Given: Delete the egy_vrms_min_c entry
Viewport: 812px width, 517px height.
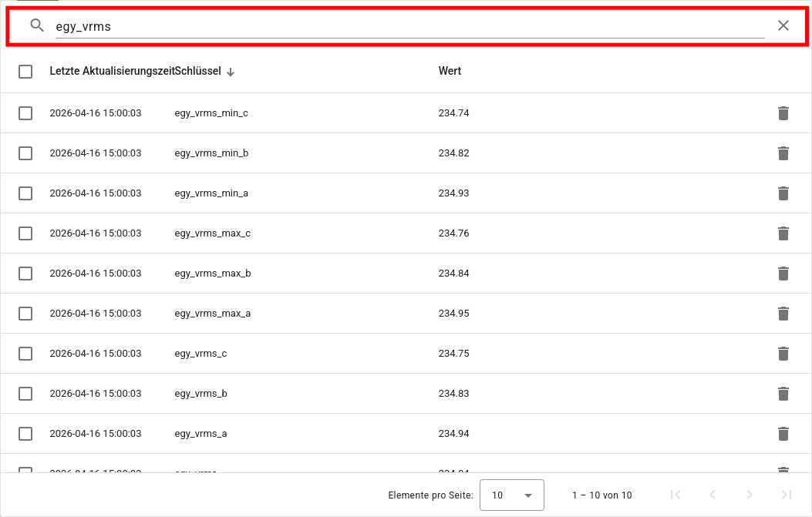Looking at the screenshot, I should click(x=783, y=113).
